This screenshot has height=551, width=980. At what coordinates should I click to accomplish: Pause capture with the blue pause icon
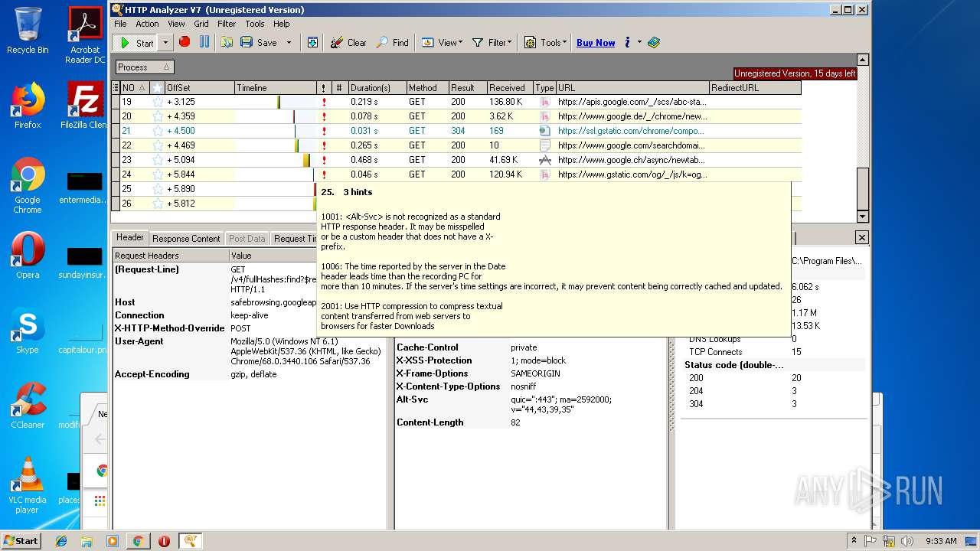click(x=204, y=42)
